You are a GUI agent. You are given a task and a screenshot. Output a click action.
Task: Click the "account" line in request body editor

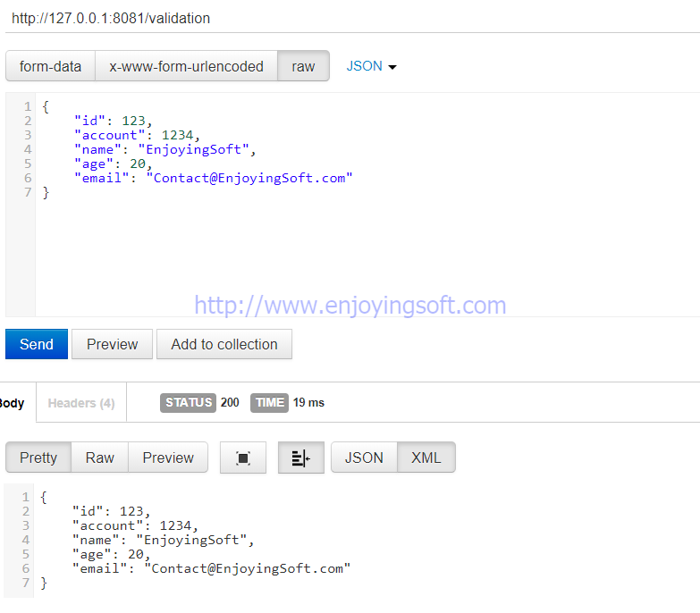(137, 135)
